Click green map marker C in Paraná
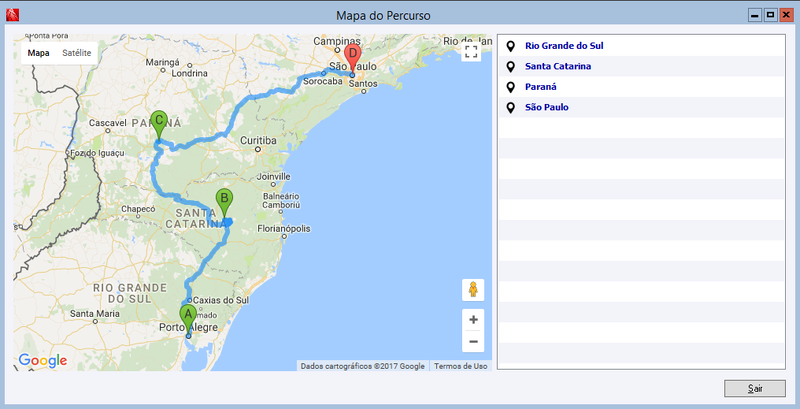The image size is (800, 409). pyautogui.click(x=159, y=124)
